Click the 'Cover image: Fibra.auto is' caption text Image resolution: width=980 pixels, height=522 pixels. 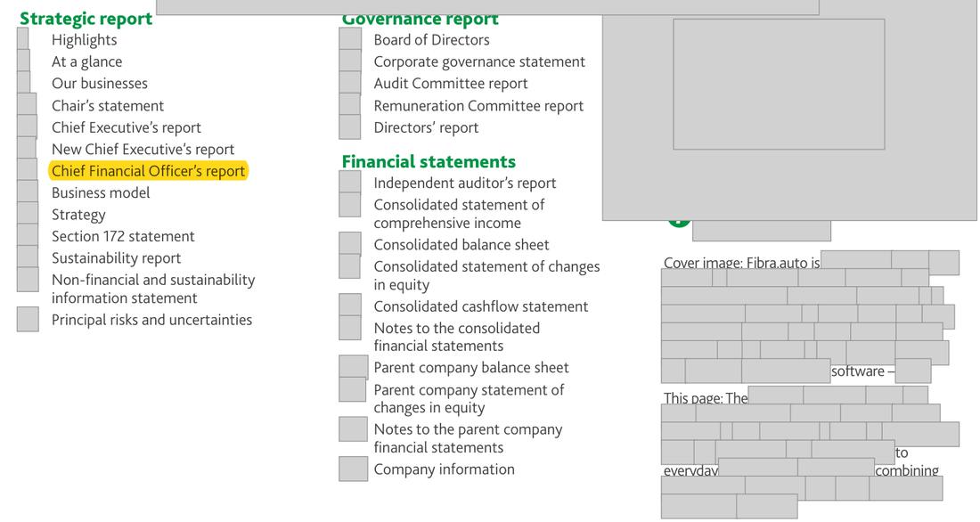742,263
